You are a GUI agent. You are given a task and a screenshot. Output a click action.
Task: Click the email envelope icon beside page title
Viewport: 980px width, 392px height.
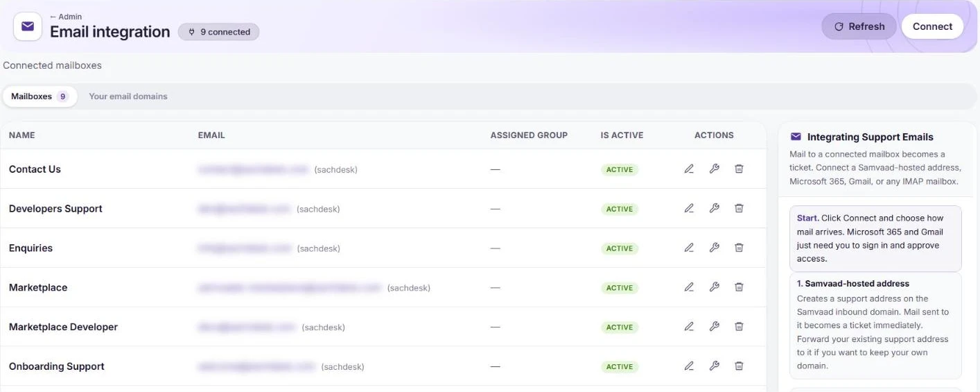point(28,27)
